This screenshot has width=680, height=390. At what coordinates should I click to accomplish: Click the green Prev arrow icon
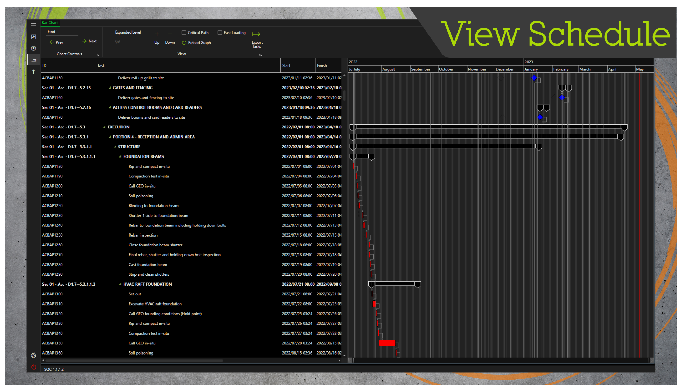(52, 43)
